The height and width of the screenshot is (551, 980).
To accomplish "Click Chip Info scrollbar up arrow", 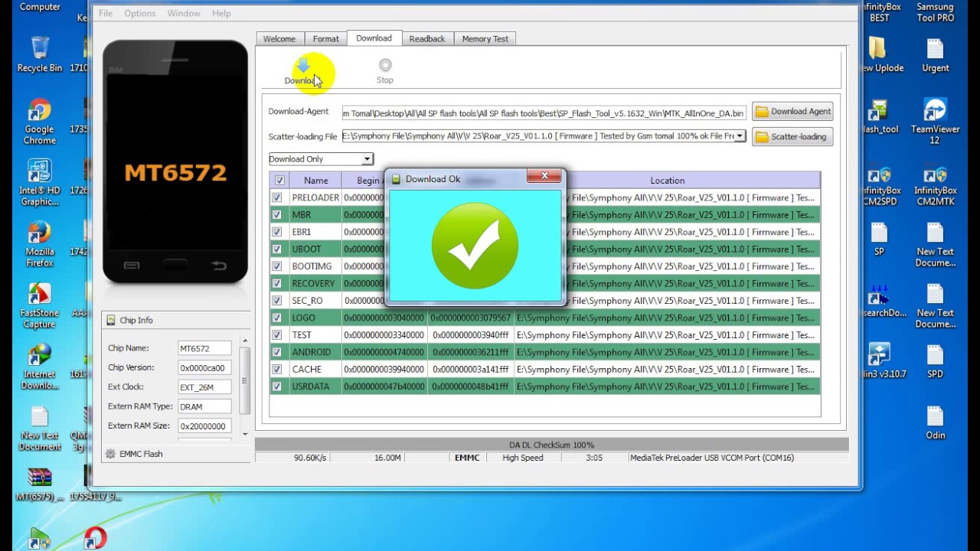I will (245, 341).
